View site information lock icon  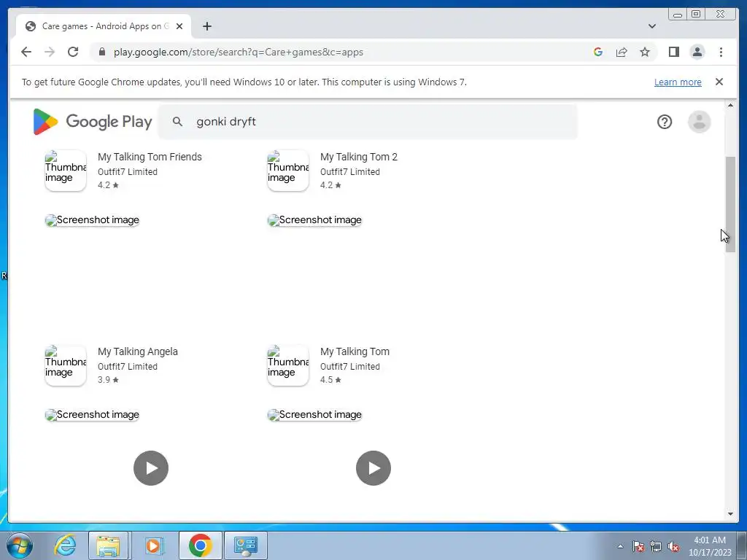[102, 52]
